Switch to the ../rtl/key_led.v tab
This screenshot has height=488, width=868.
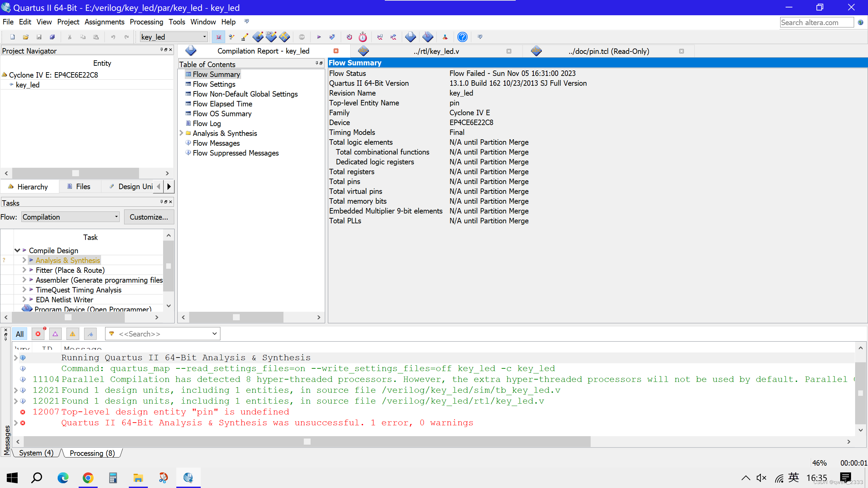pos(436,51)
